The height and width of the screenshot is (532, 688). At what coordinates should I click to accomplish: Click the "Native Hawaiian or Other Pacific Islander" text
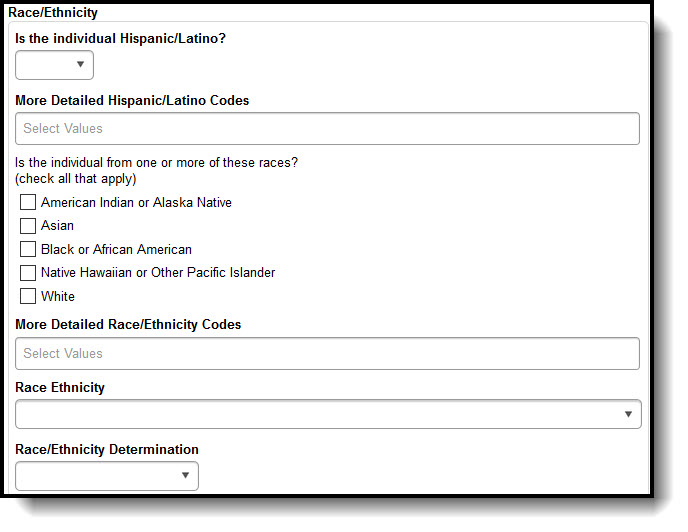pyautogui.click(x=158, y=273)
